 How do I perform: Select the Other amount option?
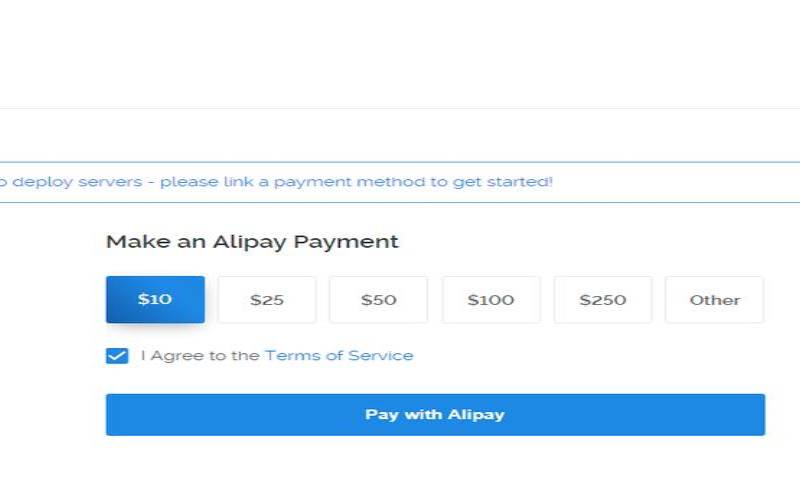point(715,300)
